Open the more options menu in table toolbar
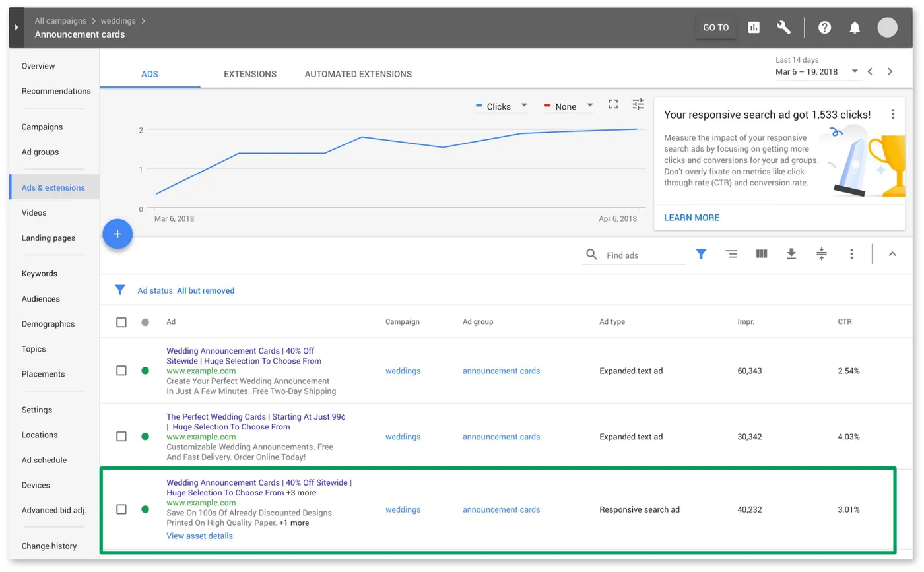 point(852,254)
